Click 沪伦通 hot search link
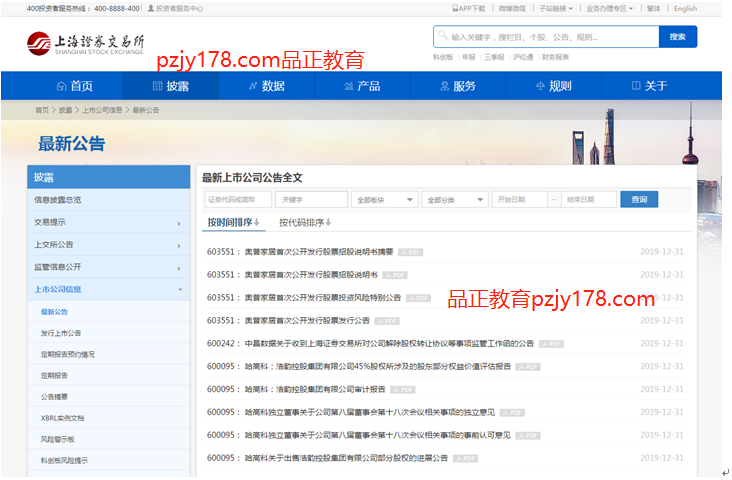Screen dimensions: 732x480 coord(523,57)
